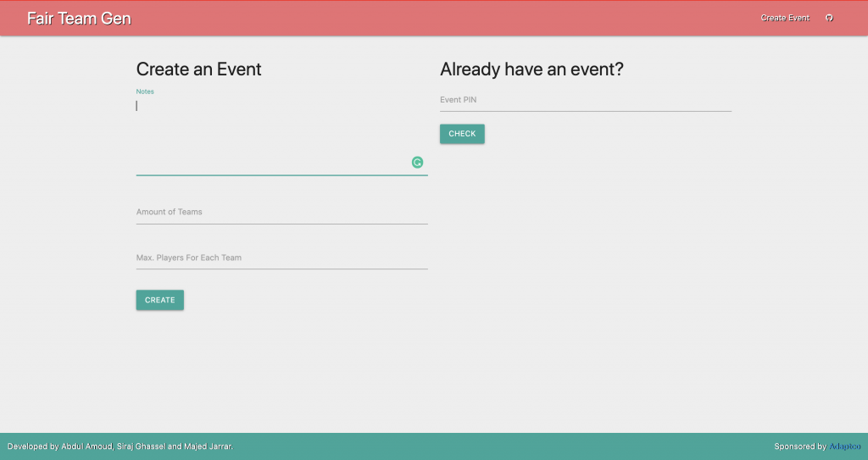The image size is (868, 460).
Task: Click Majed Jarrar's name in the footer
Action: pos(209,446)
